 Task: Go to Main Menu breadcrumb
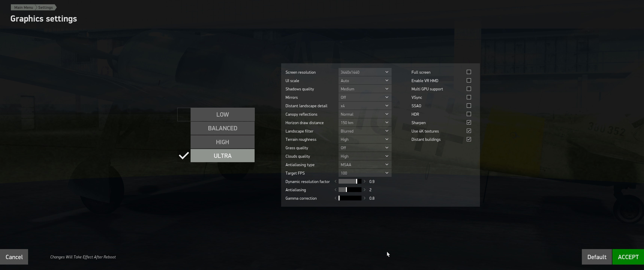[x=23, y=7]
